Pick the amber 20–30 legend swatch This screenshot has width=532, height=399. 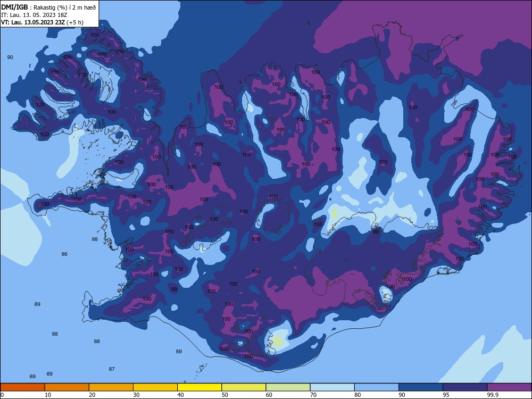111,387
